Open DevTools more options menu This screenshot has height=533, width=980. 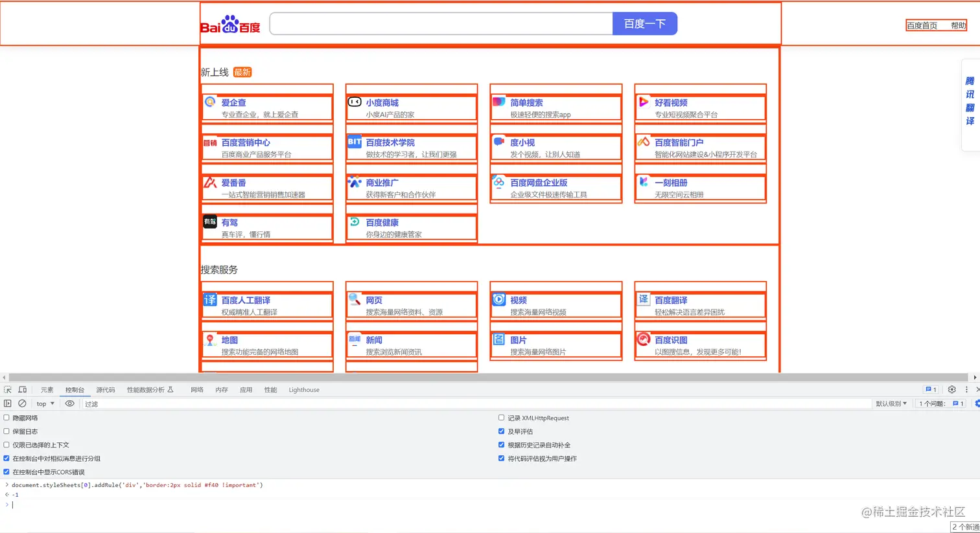click(x=966, y=389)
